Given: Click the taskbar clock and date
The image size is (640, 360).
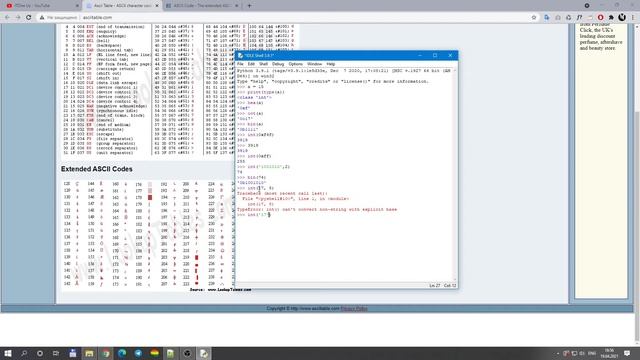Looking at the screenshot, I should 609,353.
